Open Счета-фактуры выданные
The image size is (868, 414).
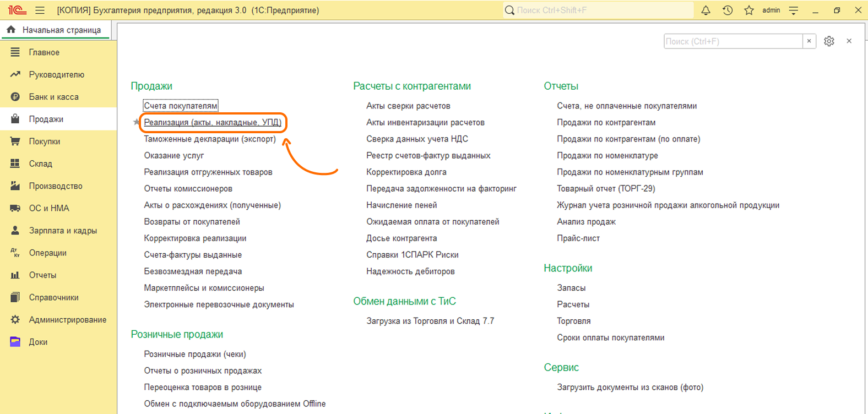[x=193, y=254]
